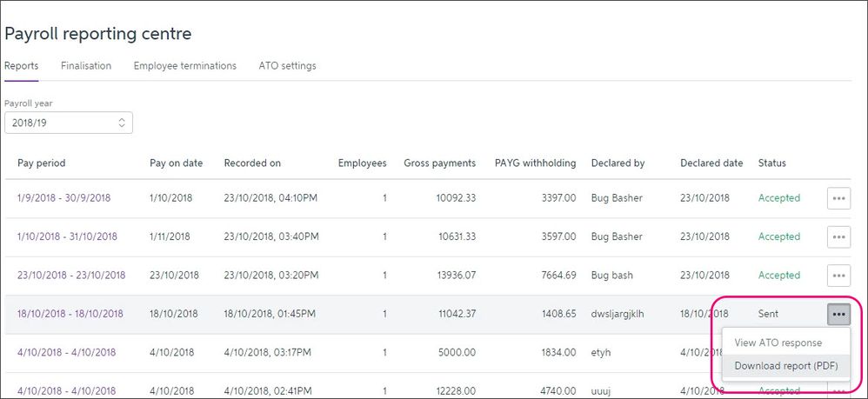Viewport: 868px width, 399px height.
Task: Click the Pay period column header
Action: (x=41, y=163)
